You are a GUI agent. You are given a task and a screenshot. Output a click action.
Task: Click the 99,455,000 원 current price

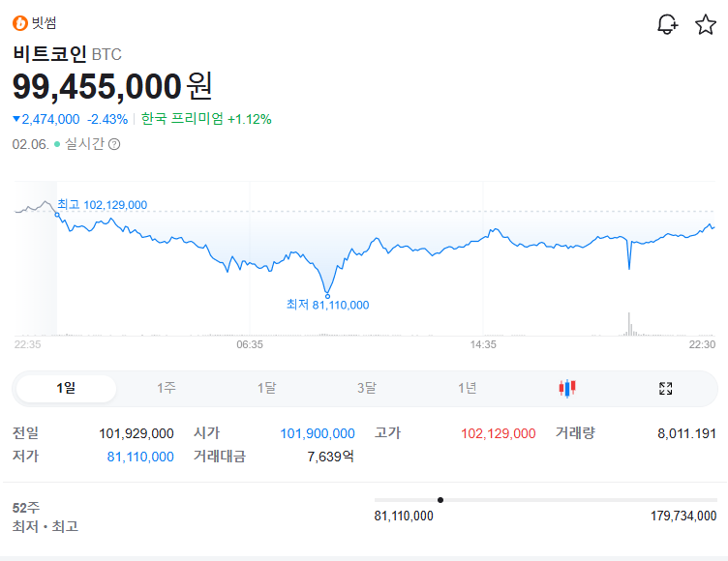click(x=112, y=87)
